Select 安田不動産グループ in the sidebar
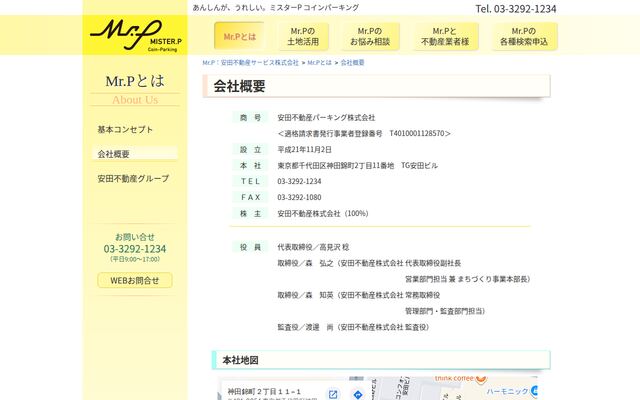 pyautogui.click(x=133, y=178)
